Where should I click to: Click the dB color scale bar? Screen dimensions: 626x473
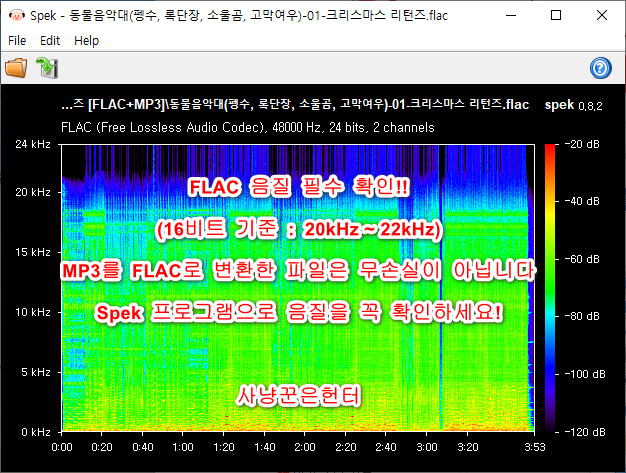coord(550,288)
